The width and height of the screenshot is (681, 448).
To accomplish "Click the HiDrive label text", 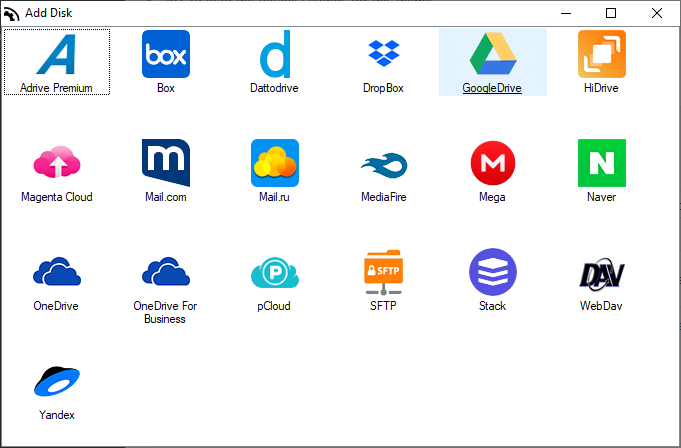I will 601,88.
